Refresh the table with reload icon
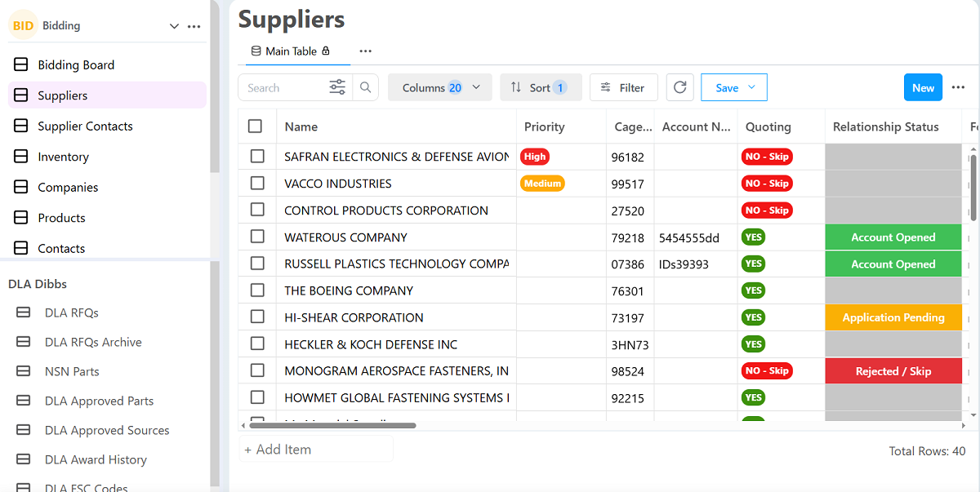The height and width of the screenshot is (492, 980). point(679,87)
